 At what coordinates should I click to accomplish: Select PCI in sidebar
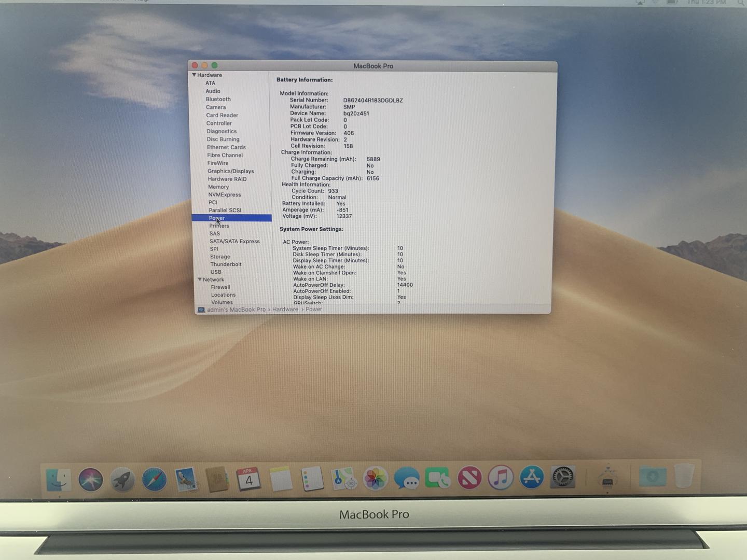(213, 202)
